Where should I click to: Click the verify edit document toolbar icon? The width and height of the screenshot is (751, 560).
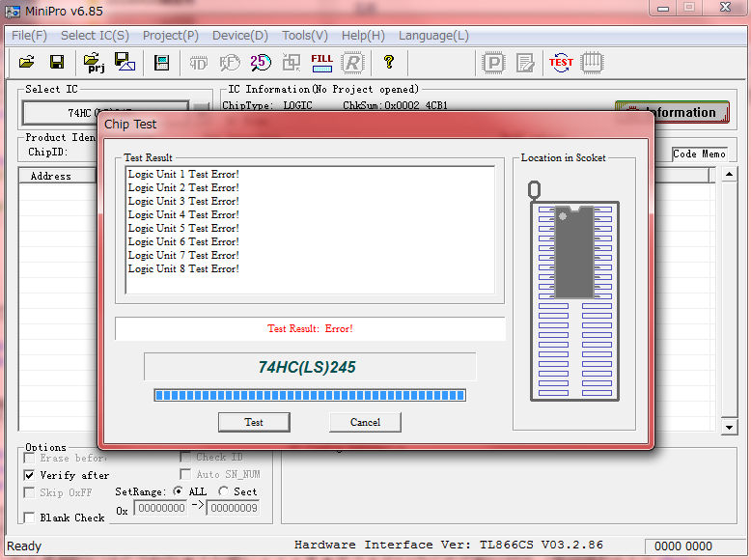pos(525,63)
